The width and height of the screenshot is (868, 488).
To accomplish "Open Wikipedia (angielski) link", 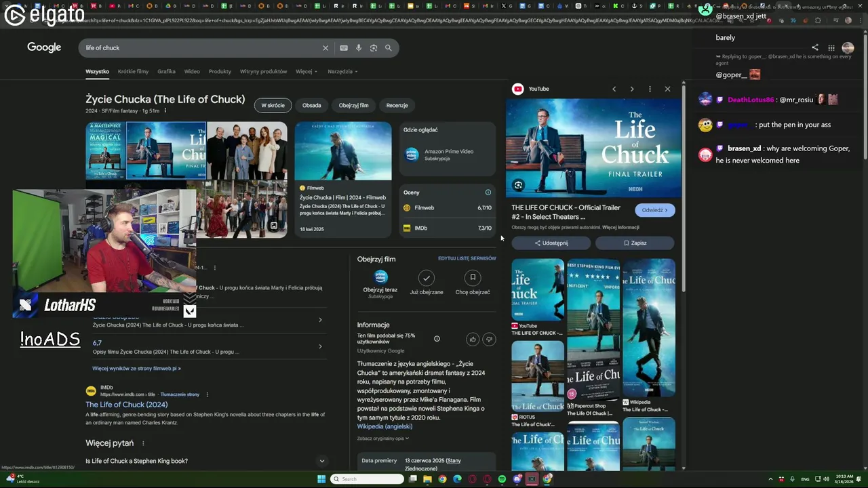I will (x=384, y=426).
